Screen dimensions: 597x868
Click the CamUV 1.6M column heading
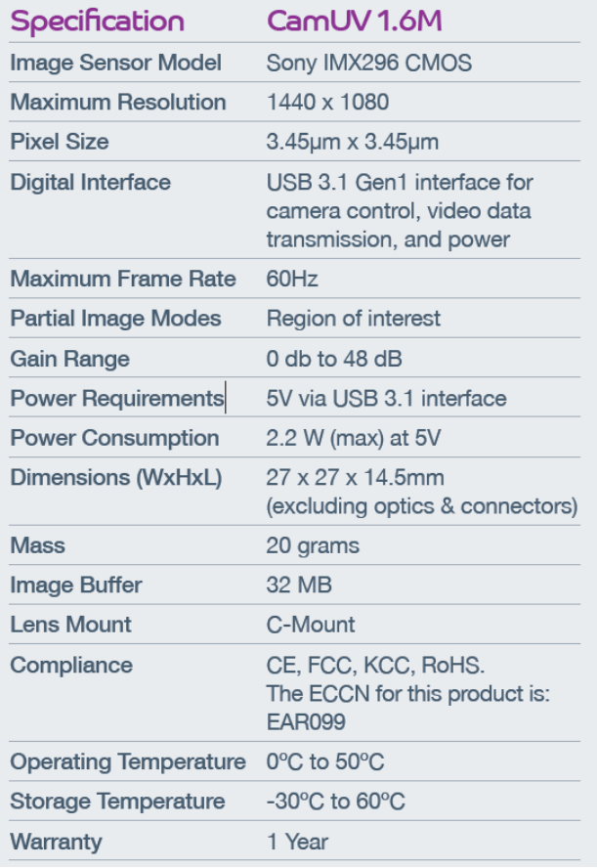[354, 22]
